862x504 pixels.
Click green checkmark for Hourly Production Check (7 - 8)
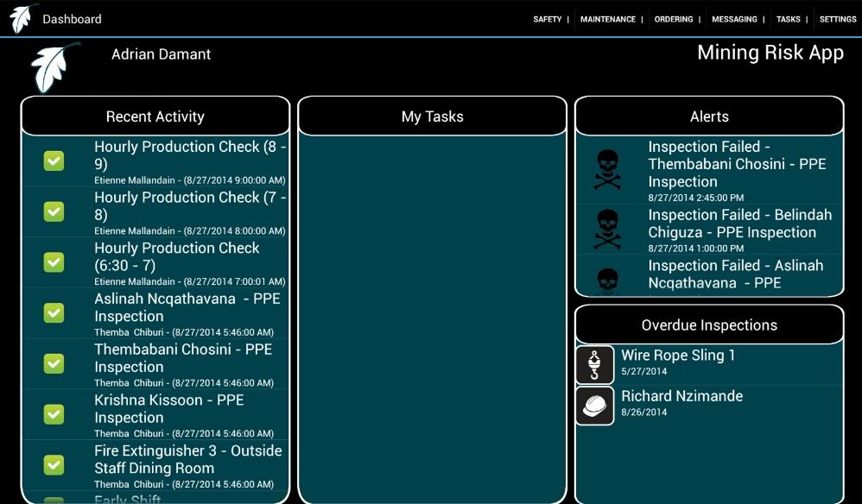54,212
